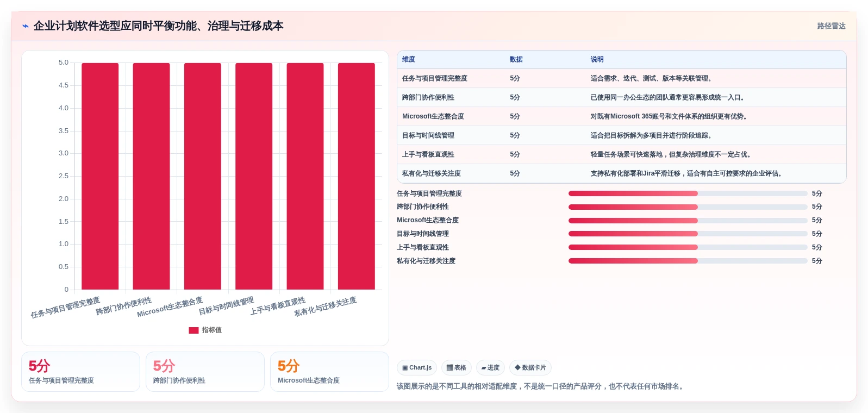Image resolution: width=868 pixels, height=413 pixels.
Task: Click description 适合需求、迭代、测试、版本等关联管理。
Action: click(x=651, y=78)
